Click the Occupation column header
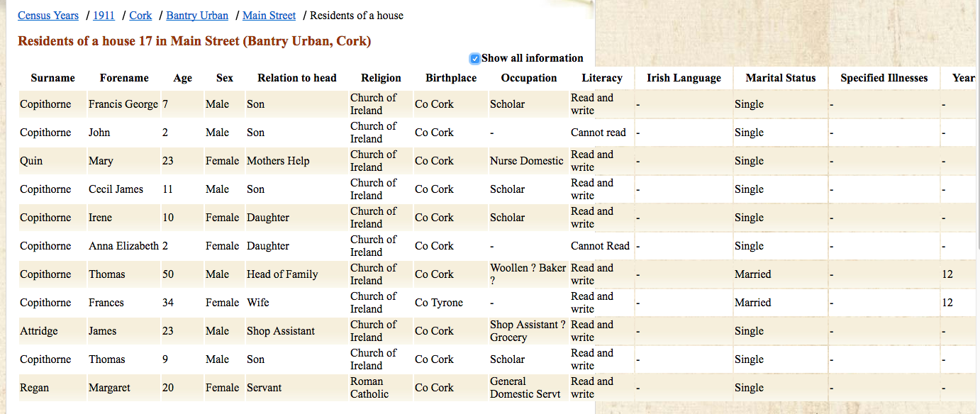This screenshot has width=980, height=414. pos(529,78)
